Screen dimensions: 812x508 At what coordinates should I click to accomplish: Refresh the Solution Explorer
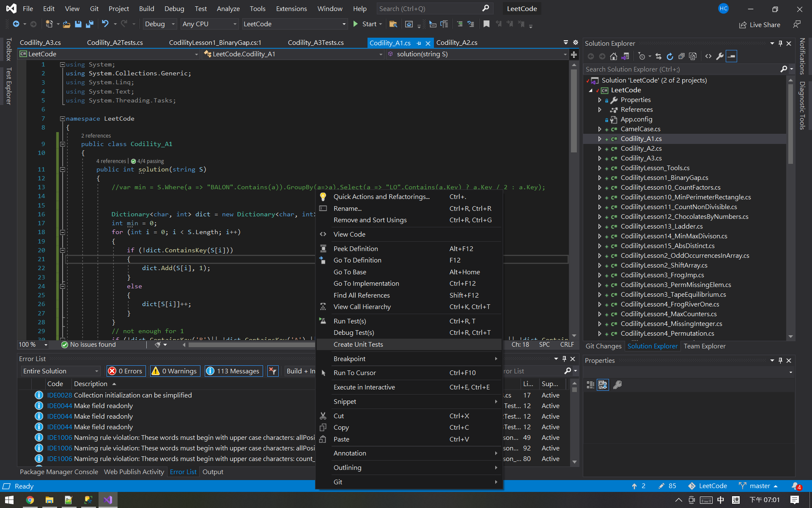point(670,56)
